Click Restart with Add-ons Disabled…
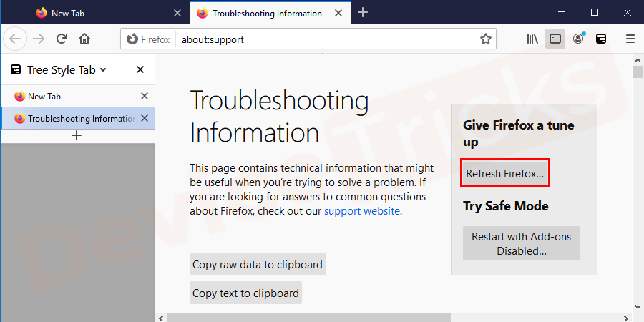The image size is (644, 322). [521, 243]
